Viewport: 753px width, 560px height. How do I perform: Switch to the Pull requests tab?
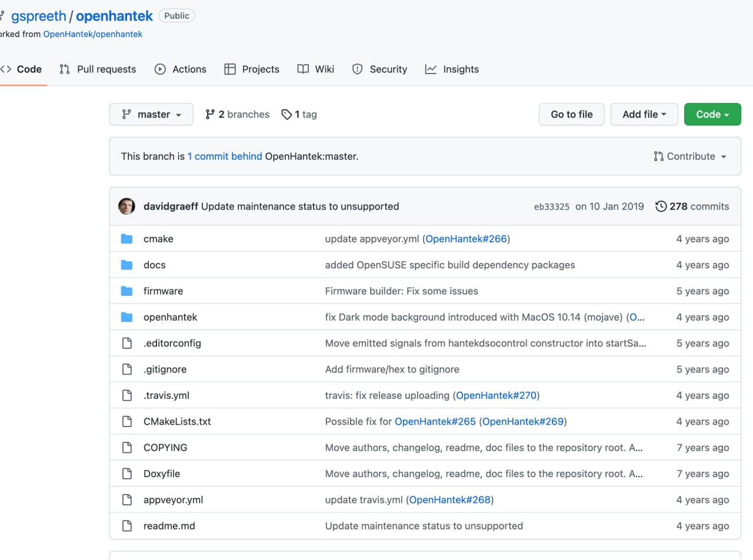98,69
